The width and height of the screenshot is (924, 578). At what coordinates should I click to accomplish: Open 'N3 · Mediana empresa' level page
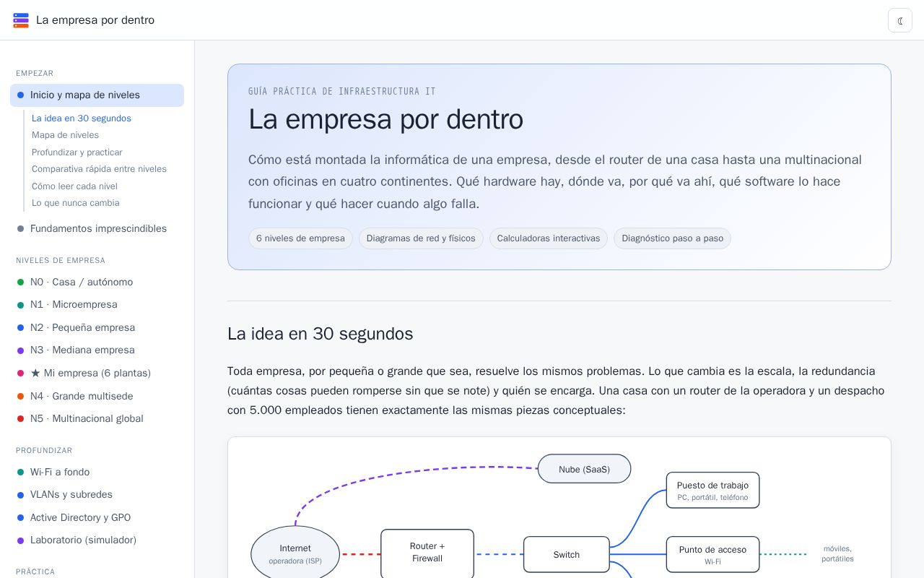pos(97,350)
